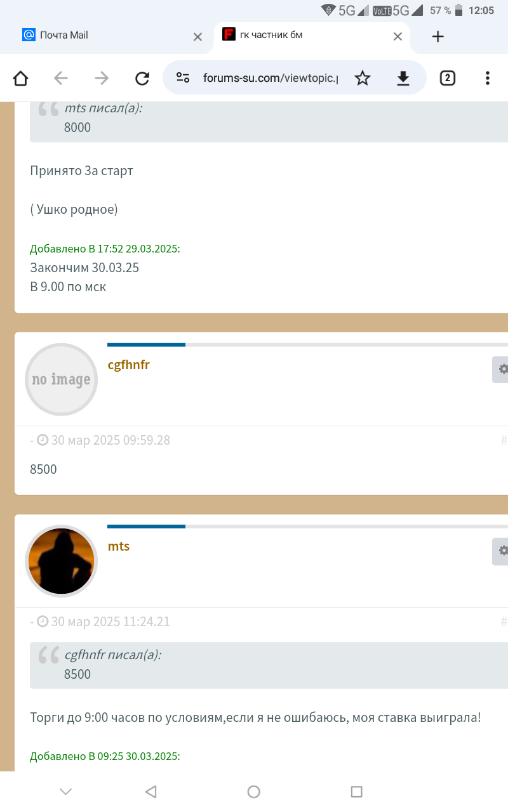Tap the Android recent apps square
The image size is (508, 812).
coord(356,791)
